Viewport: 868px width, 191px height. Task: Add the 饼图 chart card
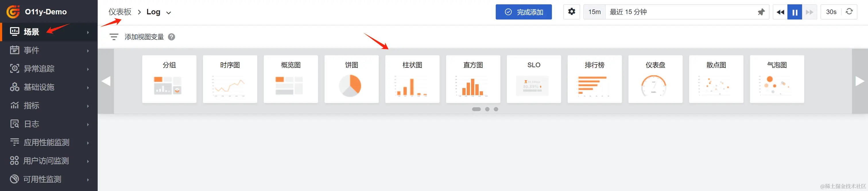(351, 79)
